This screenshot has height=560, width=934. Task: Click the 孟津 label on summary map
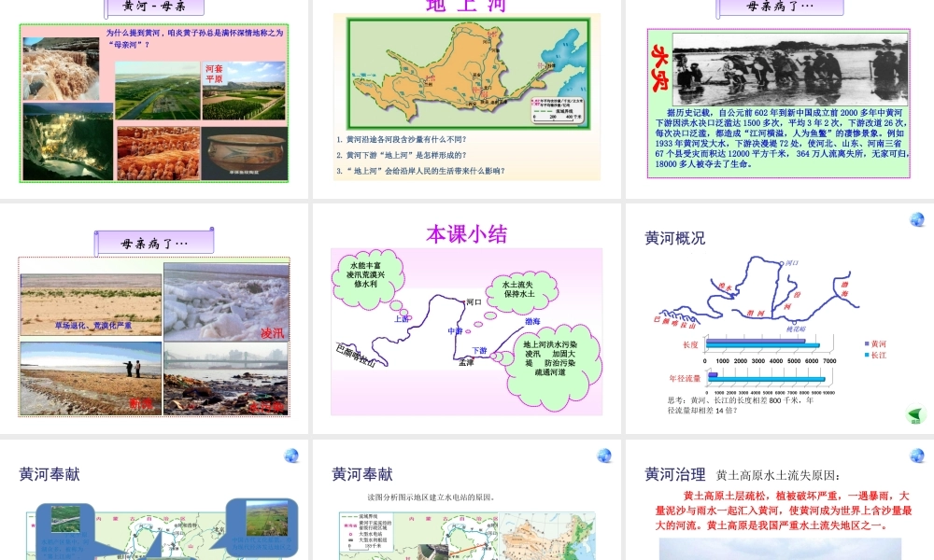[466, 362]
